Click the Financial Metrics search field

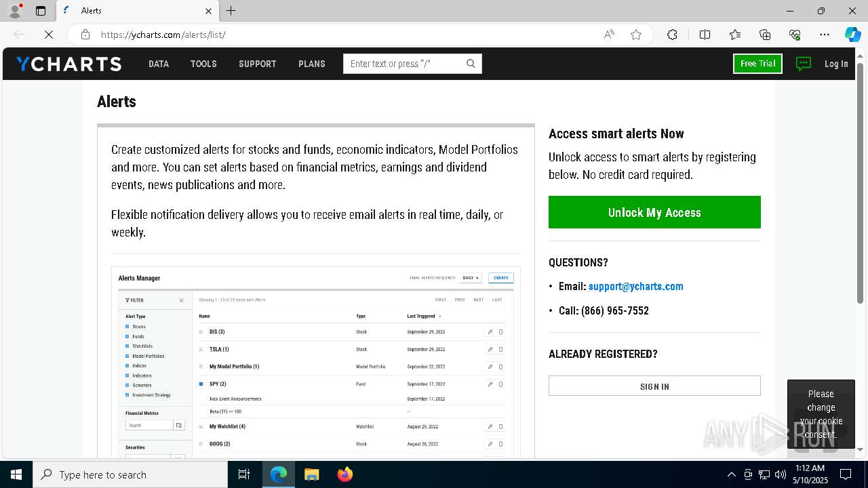coord(149,426)
